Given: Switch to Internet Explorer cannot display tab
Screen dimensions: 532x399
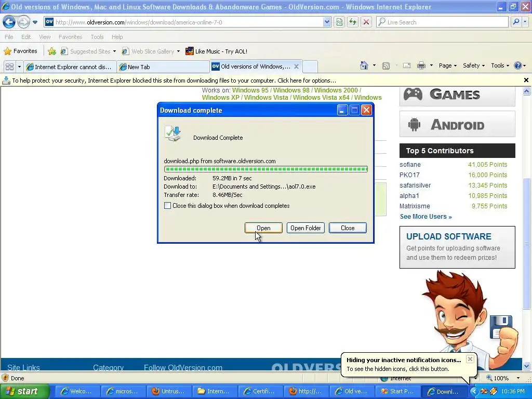Looking at the screenshot, I should coord(70,67).
